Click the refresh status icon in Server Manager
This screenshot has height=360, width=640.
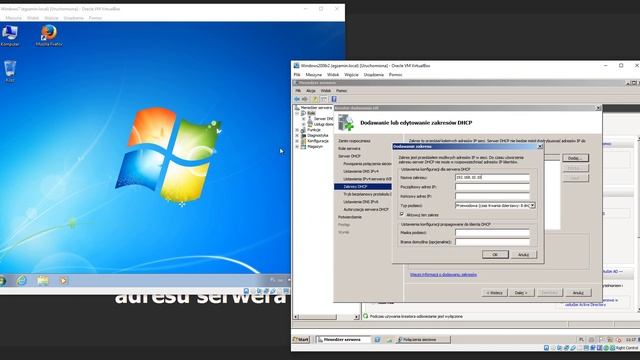(366, 316)
